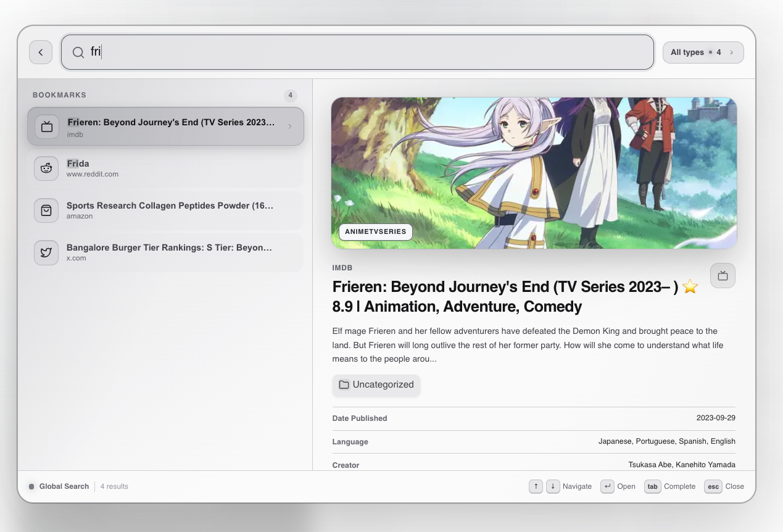Image resolution: width=783 pixels, height=532 pixels.
Task: Open the Frida reddit bookmark
Action: [165, 168]
